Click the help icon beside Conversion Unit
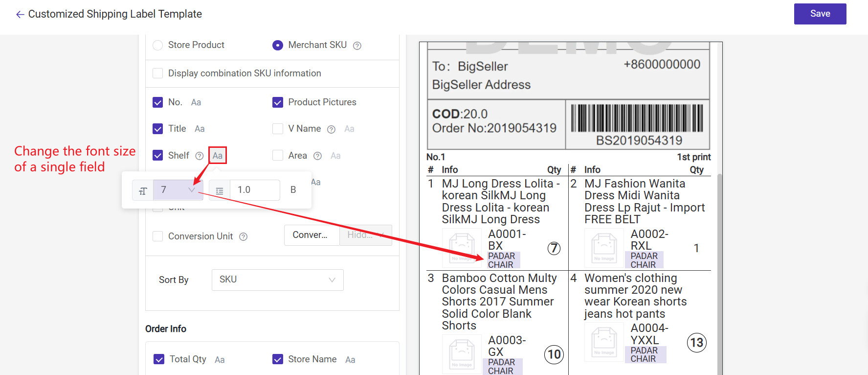868x375 pixels. [x=244, y=237]
